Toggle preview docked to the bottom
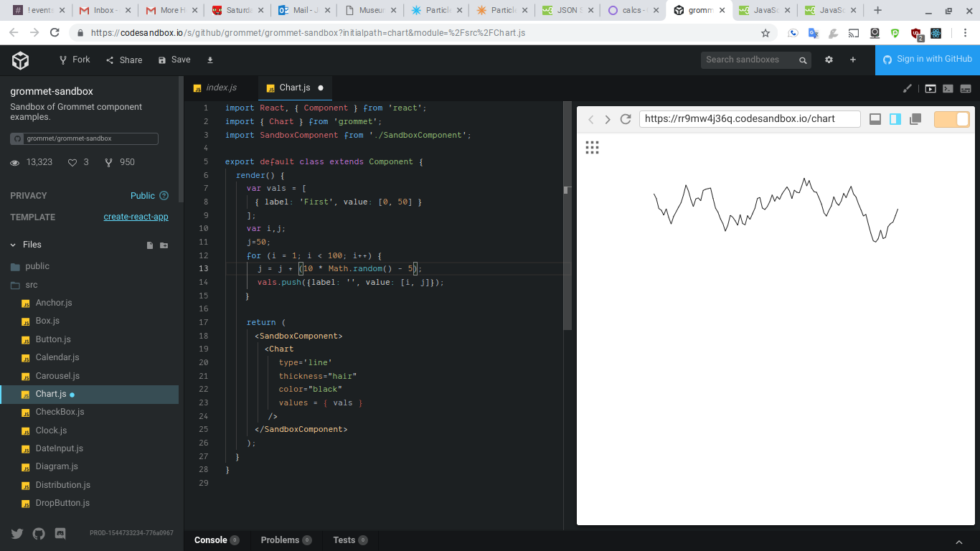 pyautogui.click(x=875, y=119)
